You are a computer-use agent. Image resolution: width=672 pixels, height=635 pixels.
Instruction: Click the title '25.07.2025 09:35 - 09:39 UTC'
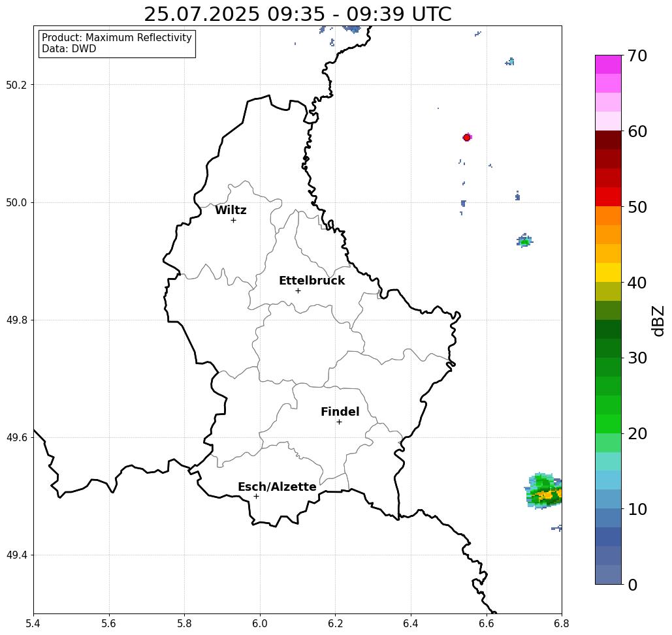297,14
